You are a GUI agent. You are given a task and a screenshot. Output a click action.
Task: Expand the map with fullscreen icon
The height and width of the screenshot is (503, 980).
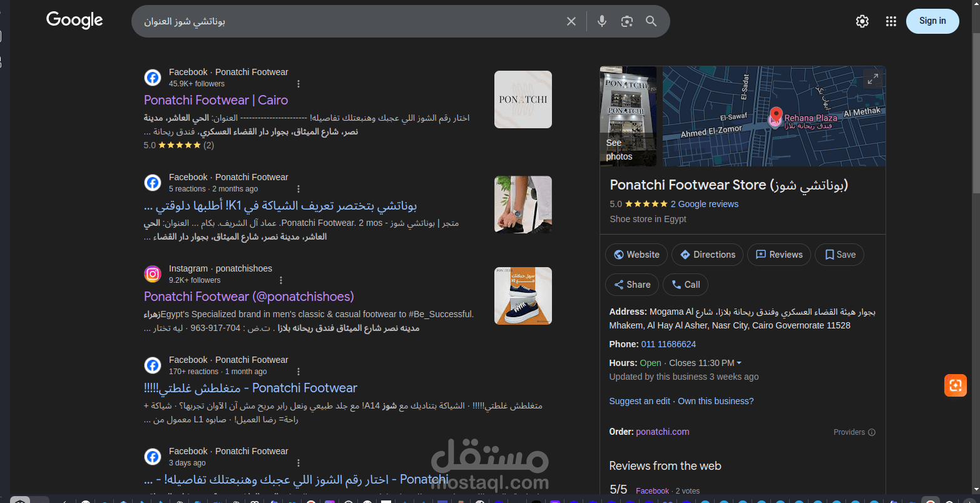coord(872,79)
